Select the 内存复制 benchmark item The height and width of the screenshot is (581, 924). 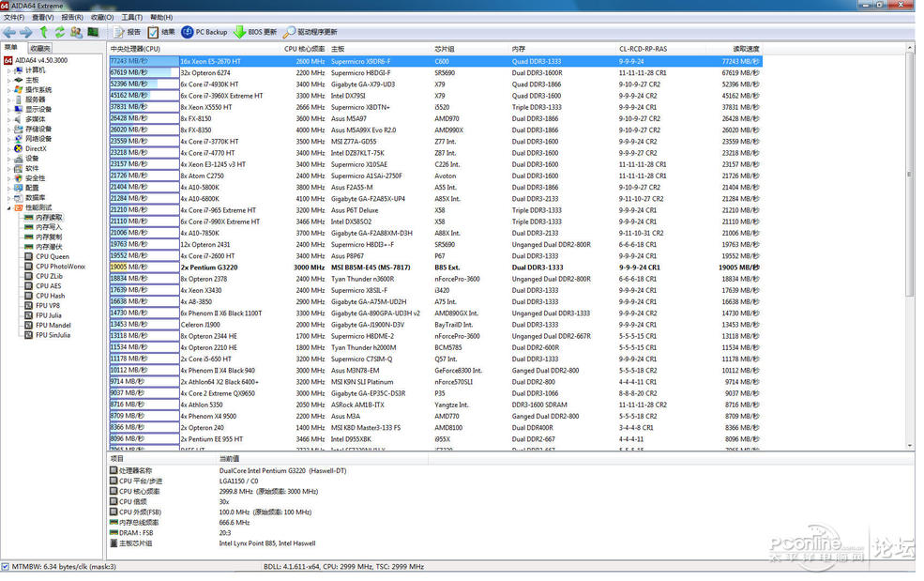(x=49, y=237)
